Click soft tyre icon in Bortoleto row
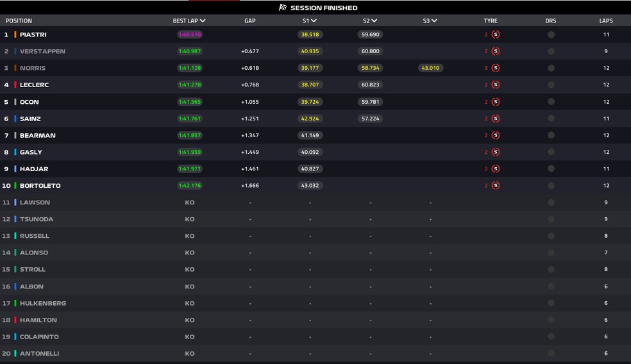 [496, 185]
